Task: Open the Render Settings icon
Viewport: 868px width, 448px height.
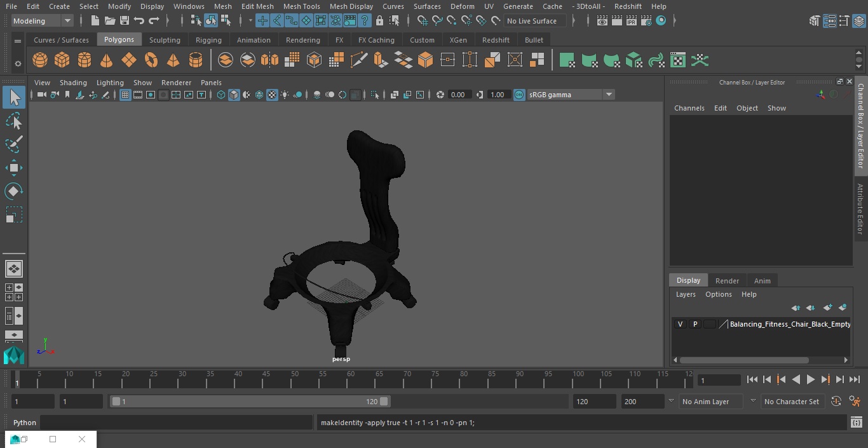Action: 646,21
